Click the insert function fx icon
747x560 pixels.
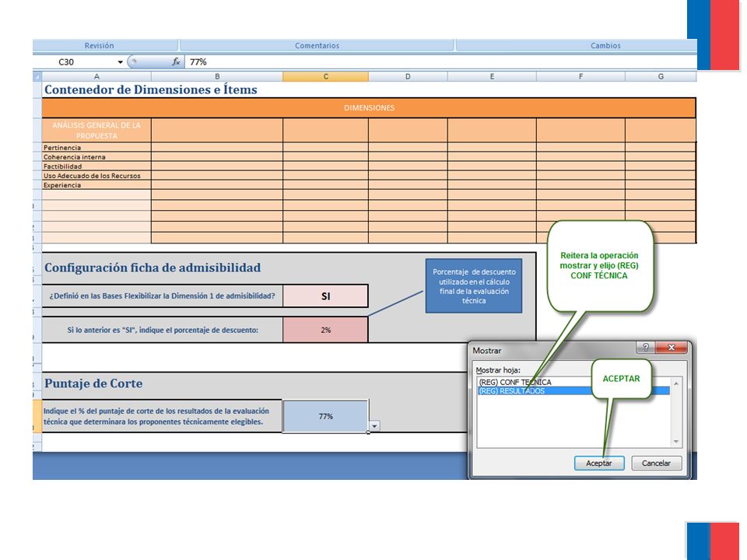pos(176,62)
